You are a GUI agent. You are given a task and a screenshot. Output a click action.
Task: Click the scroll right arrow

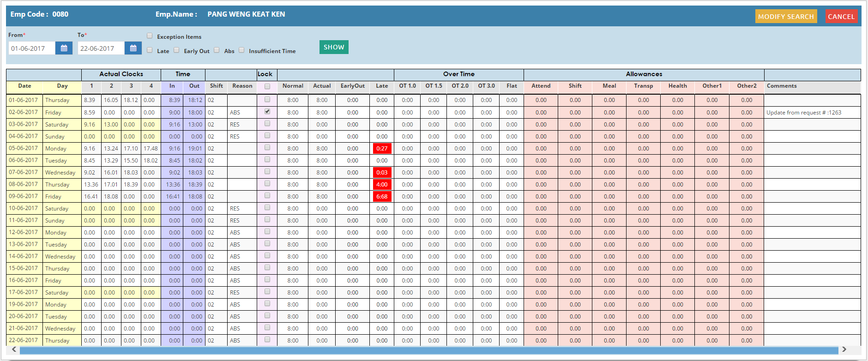844,349
